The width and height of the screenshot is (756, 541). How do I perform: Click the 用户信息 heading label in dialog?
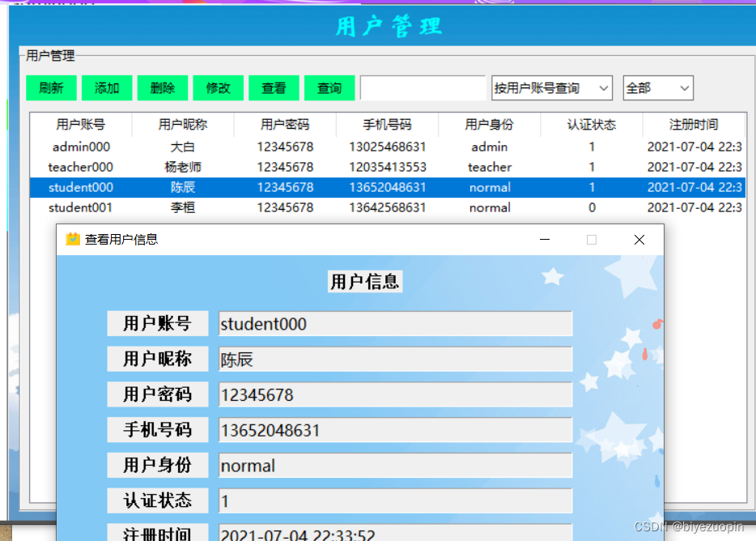click(x=365, y=281)
